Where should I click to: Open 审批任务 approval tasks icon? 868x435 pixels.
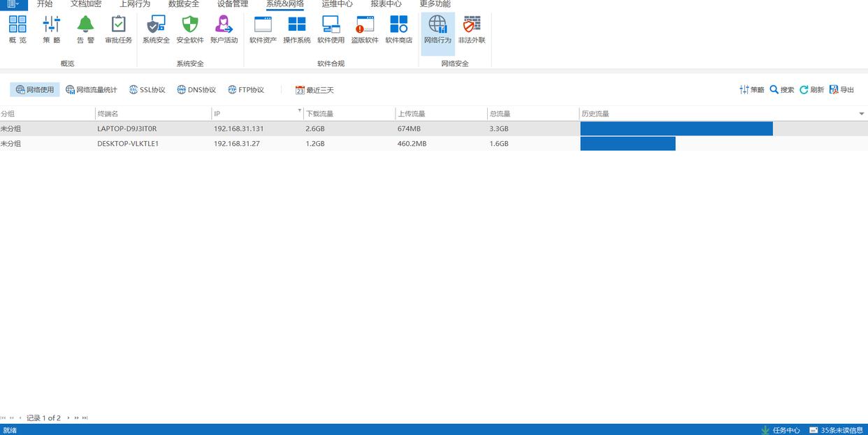[119, 29]
